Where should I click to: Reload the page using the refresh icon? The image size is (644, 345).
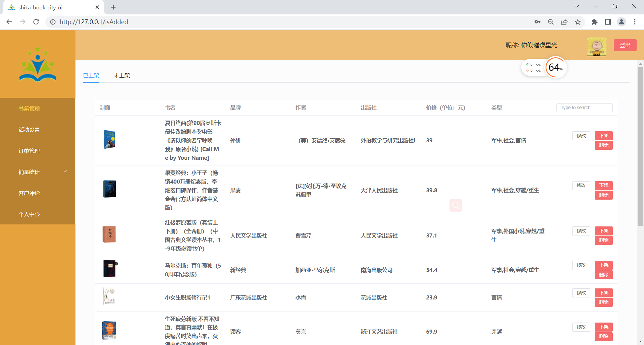click(36, 22)
